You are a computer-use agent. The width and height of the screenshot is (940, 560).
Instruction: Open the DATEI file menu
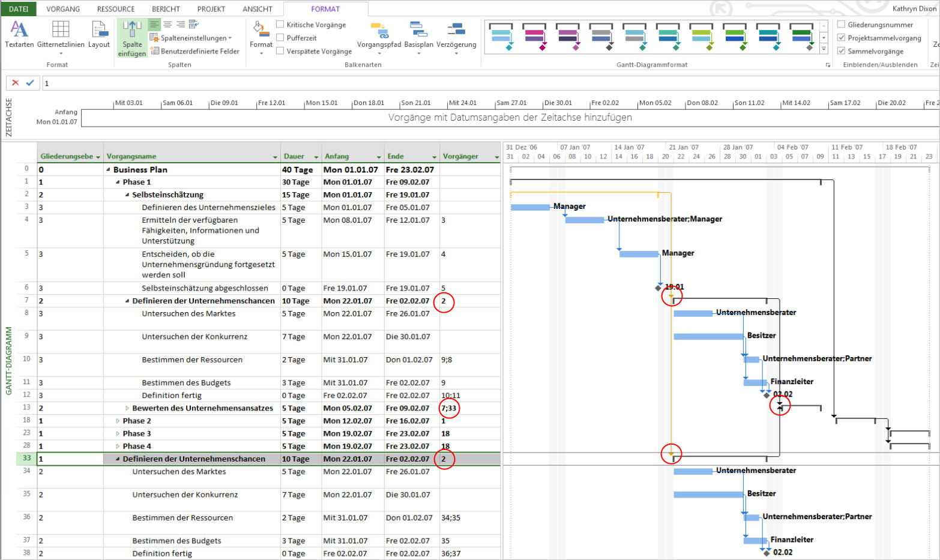[19, 9]
